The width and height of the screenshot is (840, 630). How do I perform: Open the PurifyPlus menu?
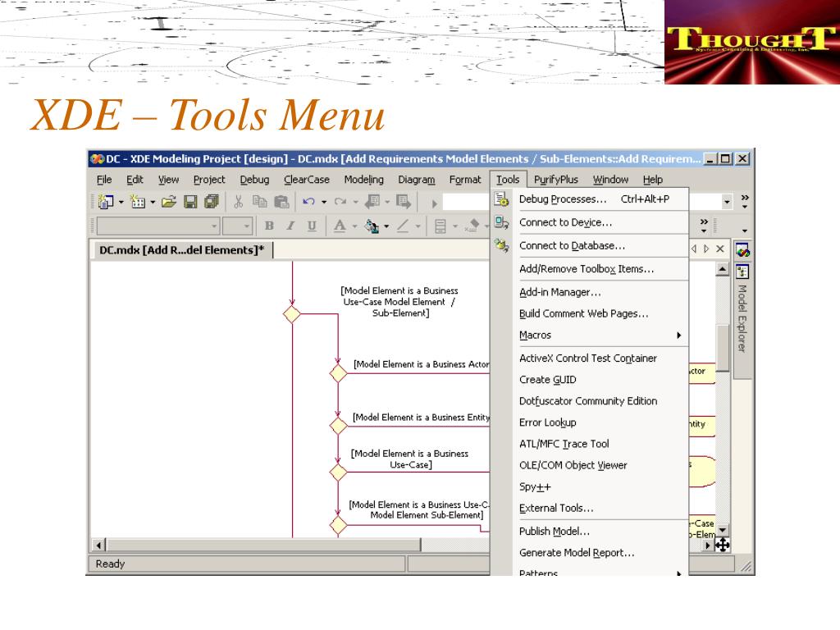pyautogui.click(x=555, y=180)
